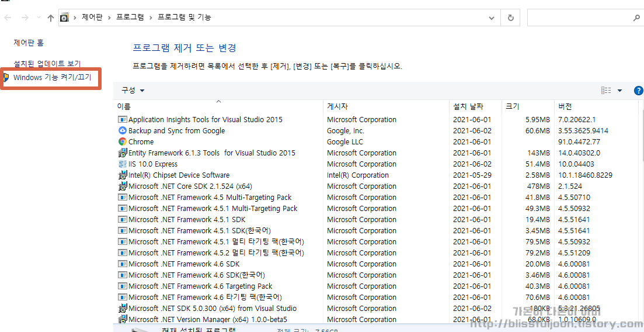Click the .NET SDK 5.0.300 icon
This screenshot has height=332, width=644.
click(x=123, y=309)
